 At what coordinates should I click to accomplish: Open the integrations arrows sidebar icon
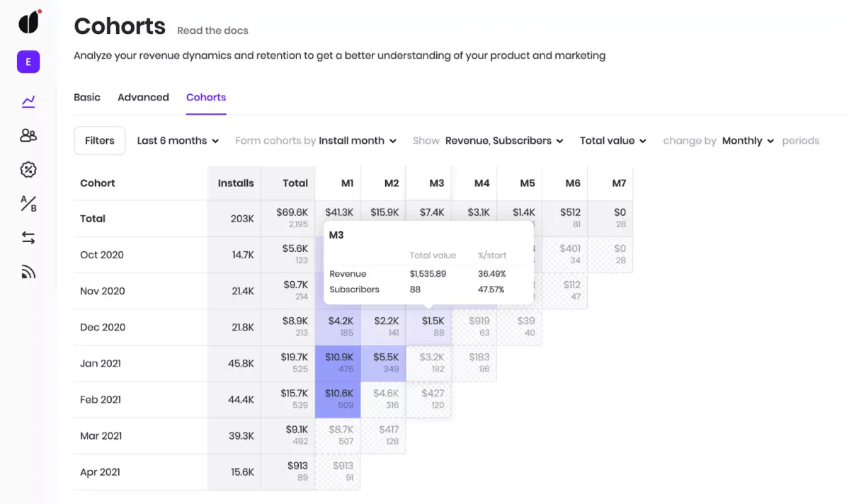pos(28,238)
